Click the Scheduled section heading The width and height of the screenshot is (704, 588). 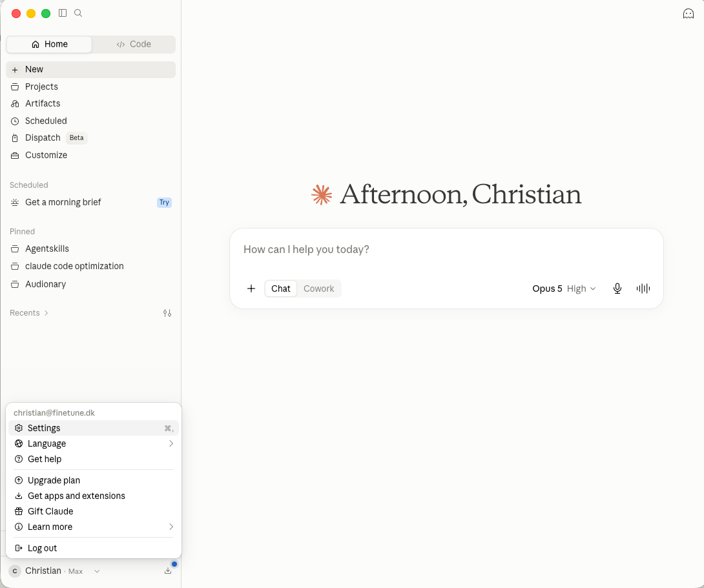click(x=28, y=185)
